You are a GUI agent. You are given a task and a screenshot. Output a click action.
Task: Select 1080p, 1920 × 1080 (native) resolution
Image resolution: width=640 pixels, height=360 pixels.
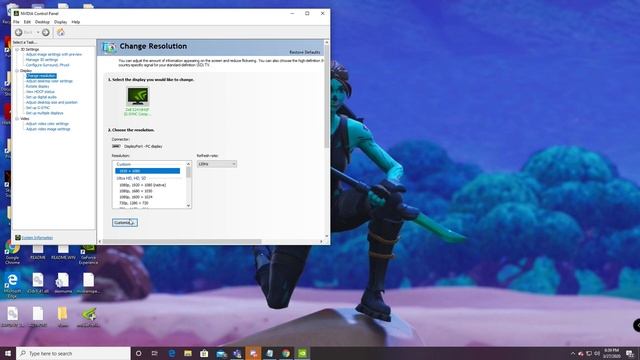[x=142, y=185]
